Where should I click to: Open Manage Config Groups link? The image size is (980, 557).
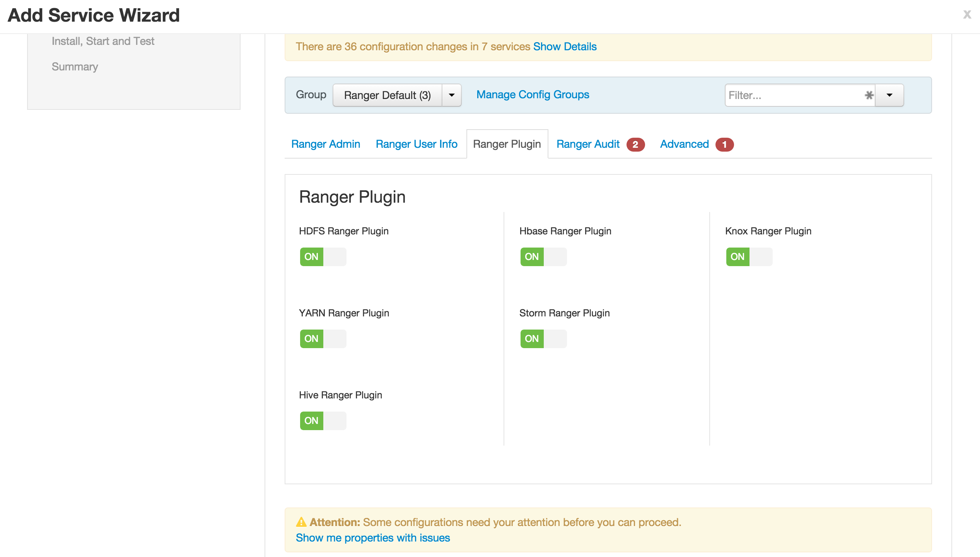533,95
